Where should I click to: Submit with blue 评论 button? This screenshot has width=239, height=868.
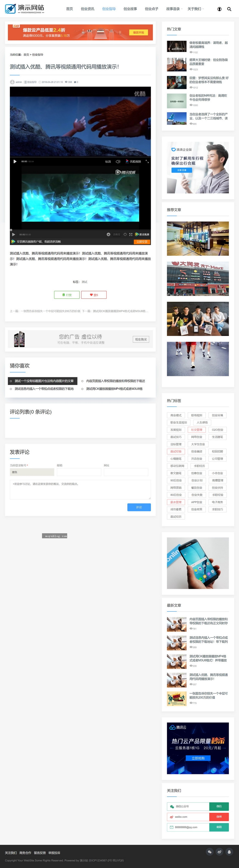pyautogui.click(x=139, y=507)
